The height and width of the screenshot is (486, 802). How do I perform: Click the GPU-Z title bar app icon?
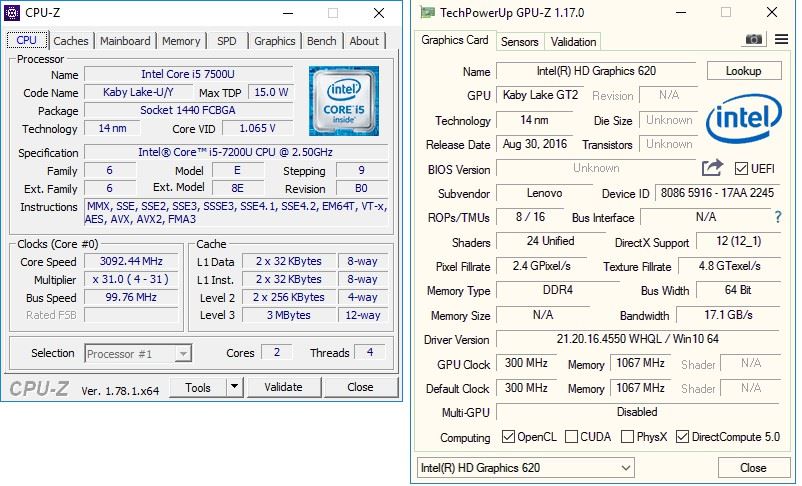[427, 13]
